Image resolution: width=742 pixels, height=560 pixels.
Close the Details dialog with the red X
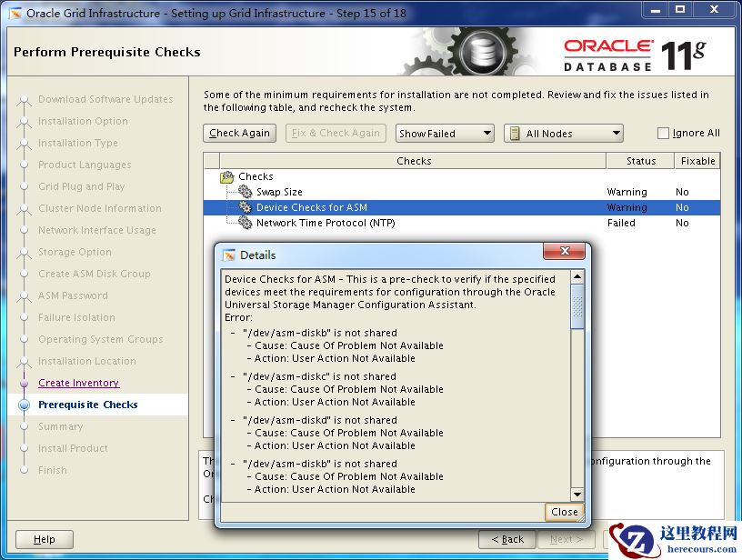565,251
